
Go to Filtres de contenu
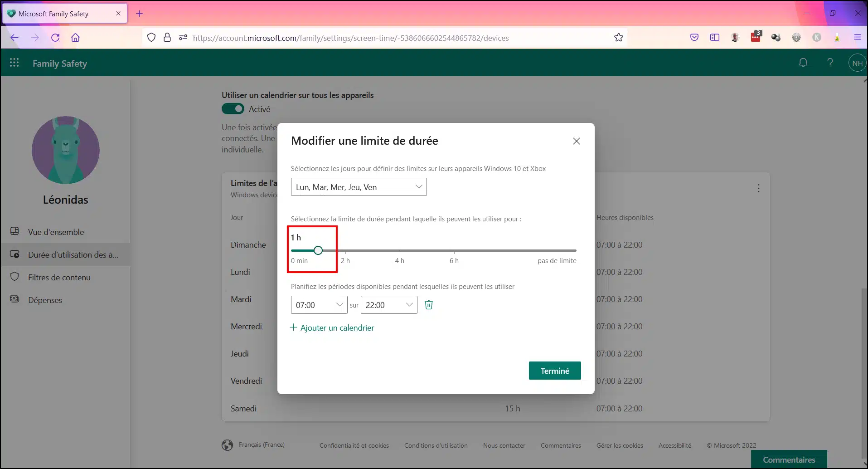pos(65,277)
